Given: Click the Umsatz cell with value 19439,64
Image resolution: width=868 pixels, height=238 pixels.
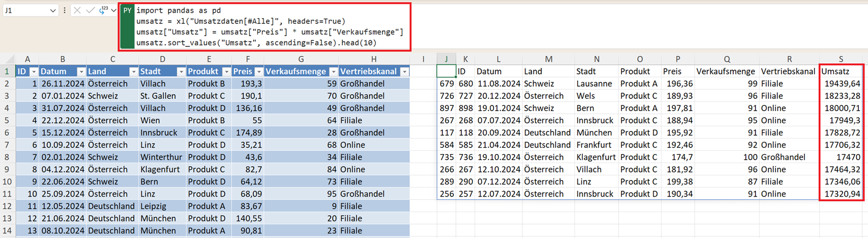Looking at the screenshot, I should 841,84.
